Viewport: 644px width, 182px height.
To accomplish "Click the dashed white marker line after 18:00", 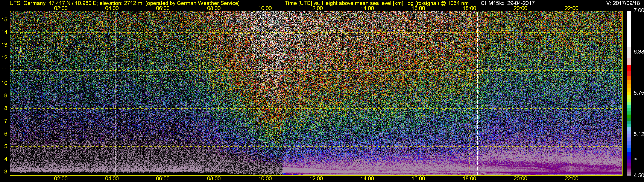I will tap(477, 93).
